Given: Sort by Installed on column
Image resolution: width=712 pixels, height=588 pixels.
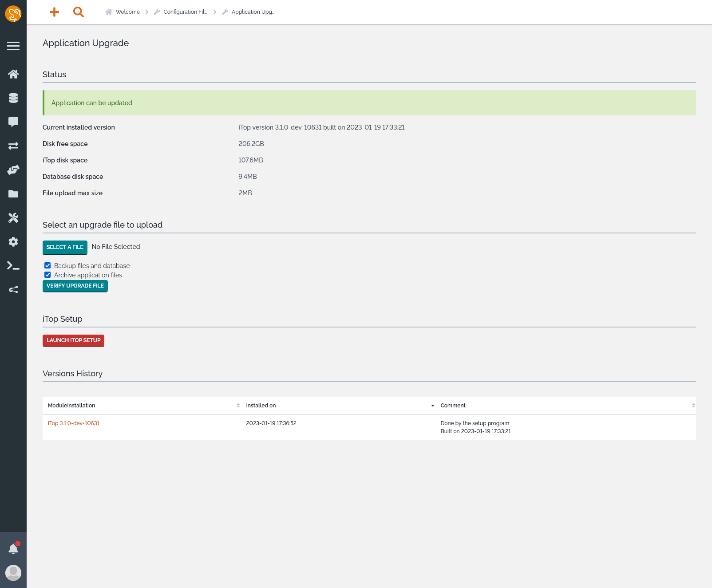Looking at the screenshot, I should click(261, 406).
